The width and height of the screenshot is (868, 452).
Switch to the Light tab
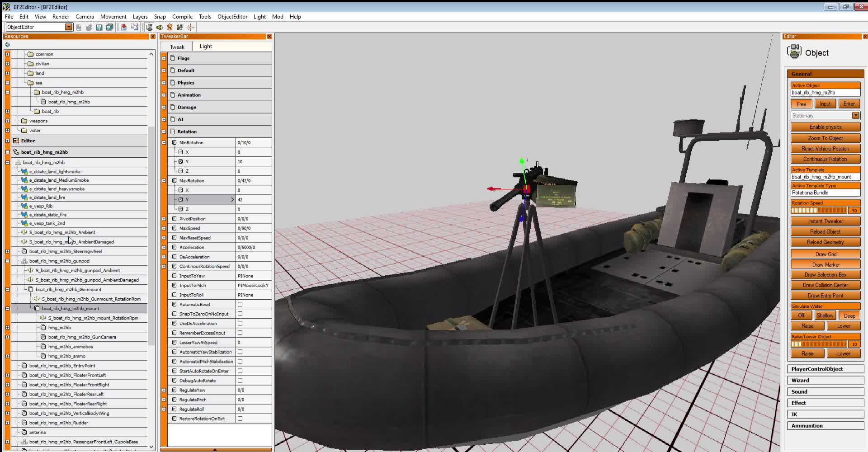coord(206,46)
